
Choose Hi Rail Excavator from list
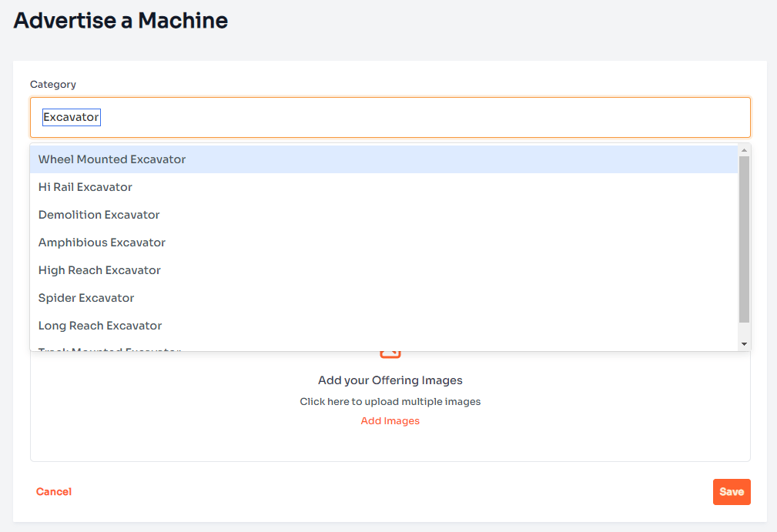pyautogui.click(x=383, y=187)
